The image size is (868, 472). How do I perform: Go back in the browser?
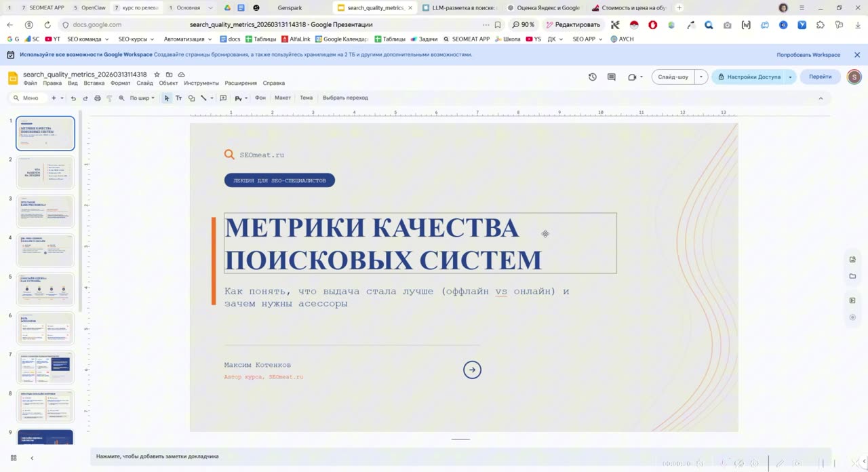[x=9, y=24]
